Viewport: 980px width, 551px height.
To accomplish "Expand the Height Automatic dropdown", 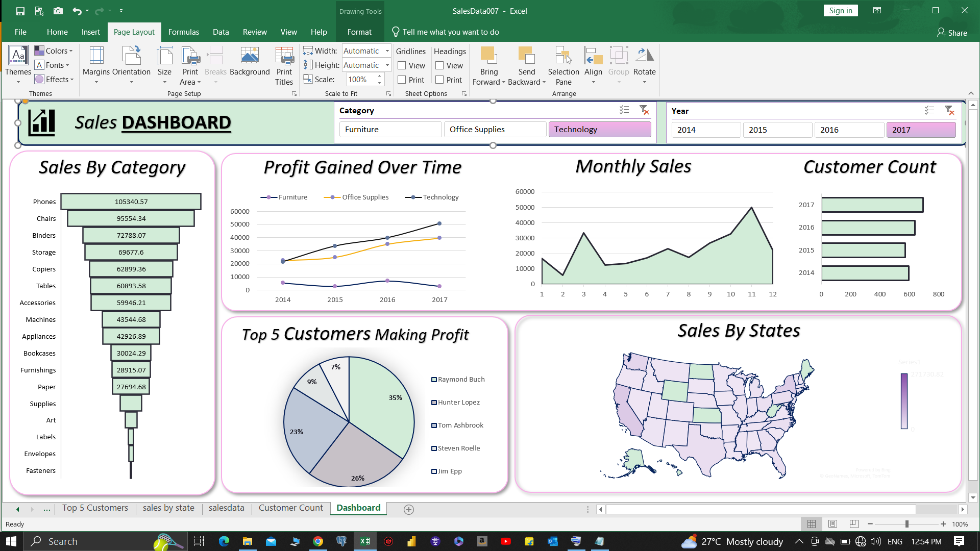I will 387,65.
